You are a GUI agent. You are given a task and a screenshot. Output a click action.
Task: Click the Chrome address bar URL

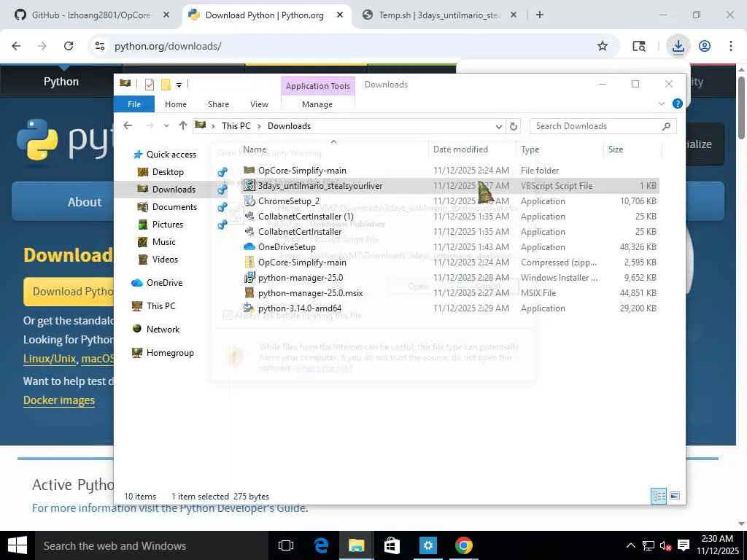click(168, 46)
